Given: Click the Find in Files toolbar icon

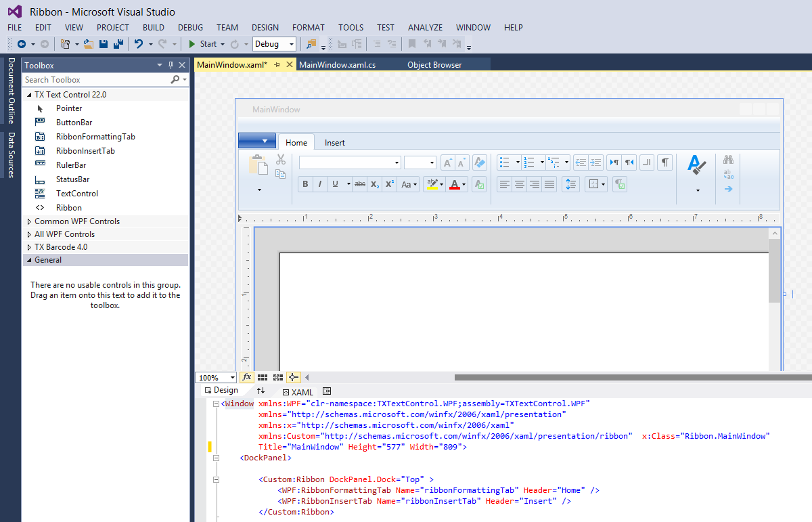Looking at the screenshot, I should pos(311,44).
